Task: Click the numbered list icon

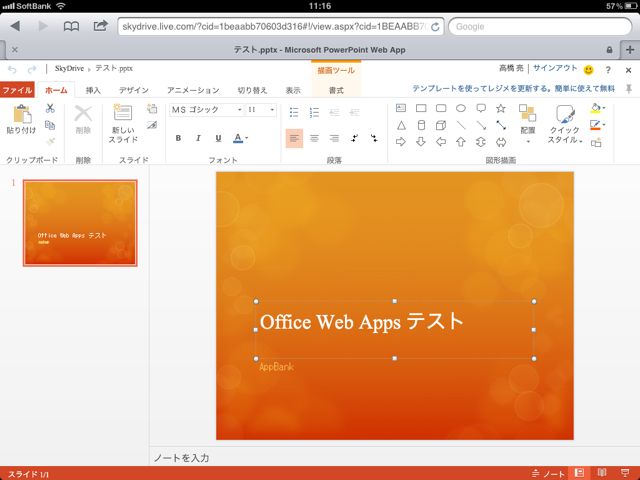Action: [314, 112]
